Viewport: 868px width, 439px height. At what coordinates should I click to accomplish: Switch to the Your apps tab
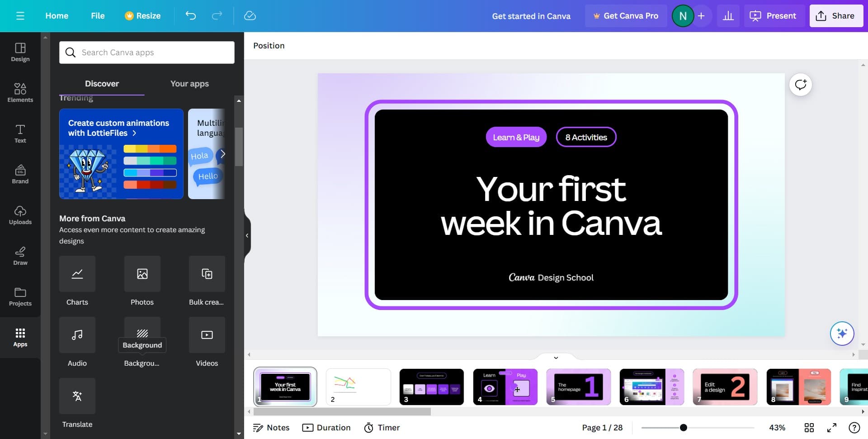[189, 84]
